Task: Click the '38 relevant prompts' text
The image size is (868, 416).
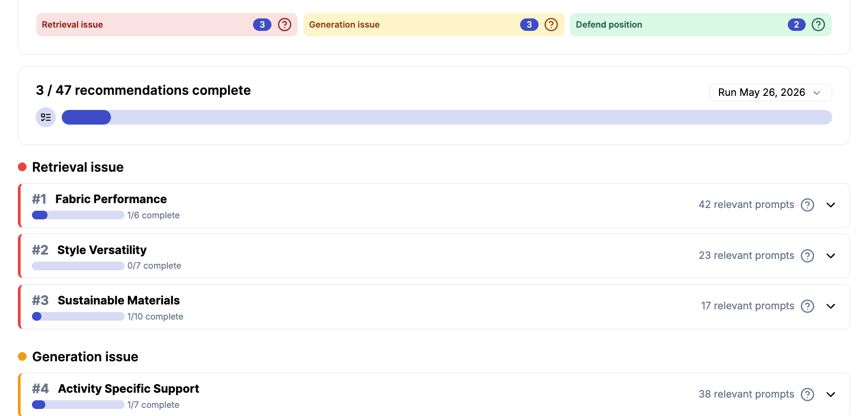Action: click(x=746, y=394)
